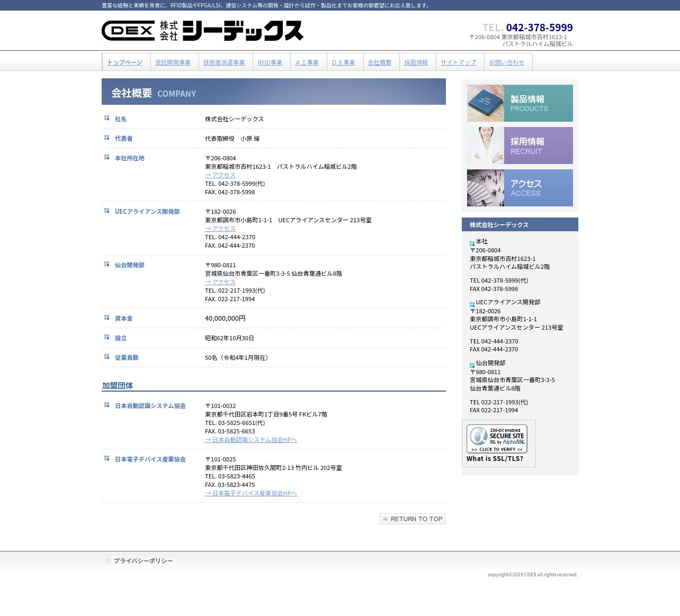Open the プライバシーポリシー footer link

(144, 561)
